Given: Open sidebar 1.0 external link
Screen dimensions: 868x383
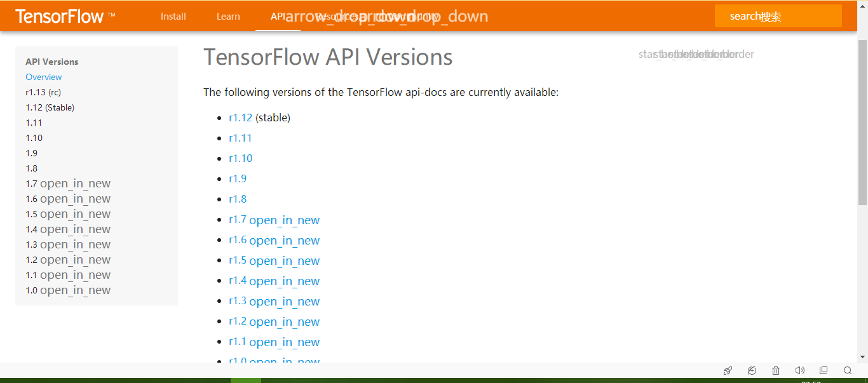Looking at the screenshot, I should point(68,290).
